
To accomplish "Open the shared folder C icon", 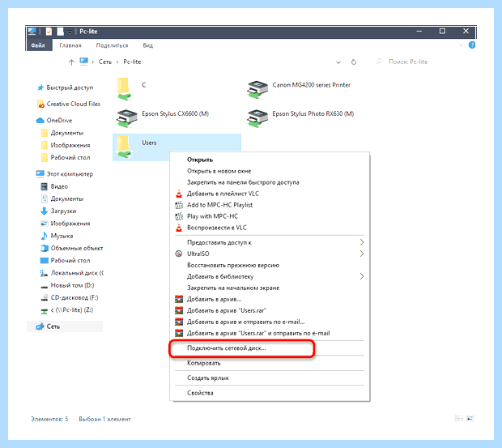I will 124,88.
